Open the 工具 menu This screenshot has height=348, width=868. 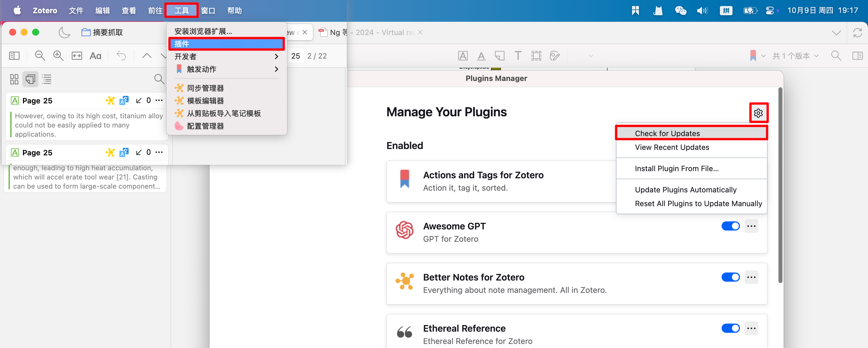tap(181, 10)
